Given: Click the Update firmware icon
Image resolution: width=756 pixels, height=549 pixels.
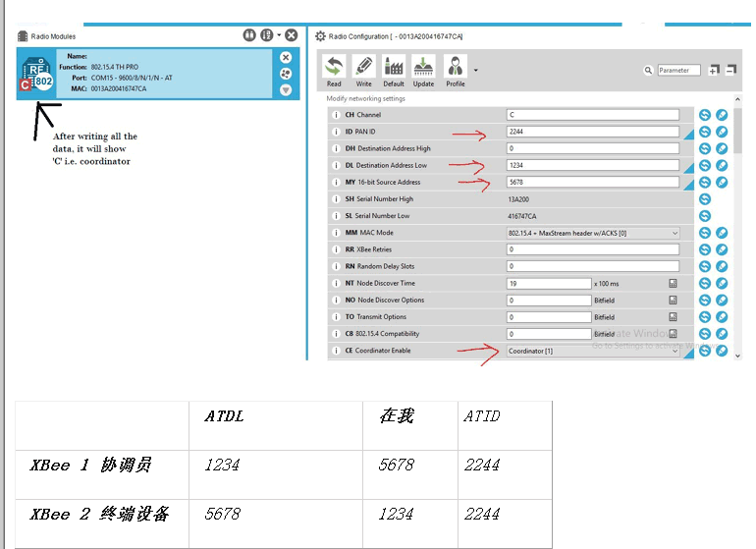Looking at the screenshot, I should [423, 66].
